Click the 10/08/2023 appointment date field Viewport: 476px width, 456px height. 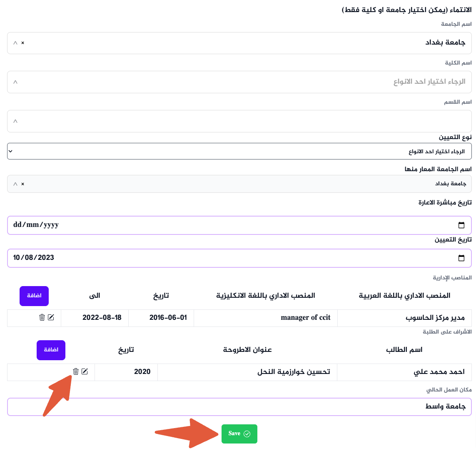(167, 258)
